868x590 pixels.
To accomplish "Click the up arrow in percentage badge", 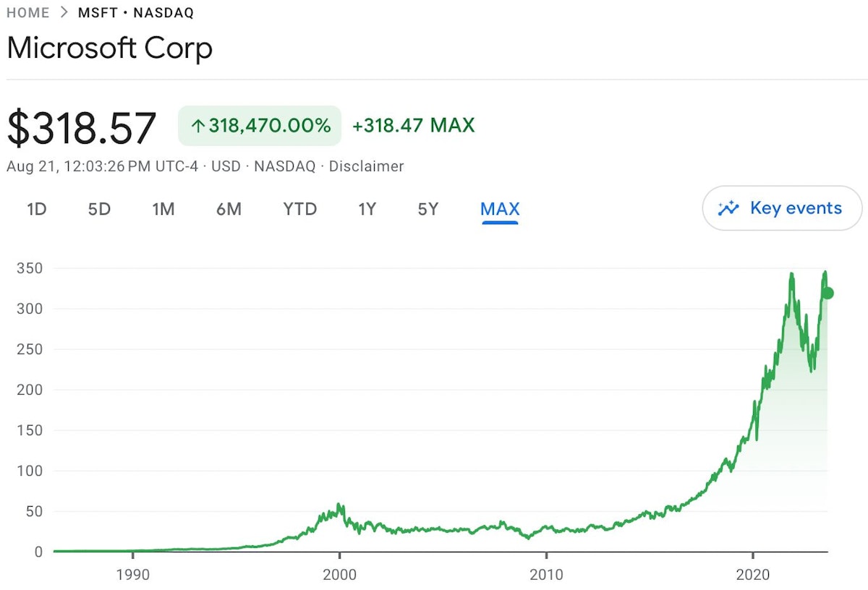I will coord(198,126).
